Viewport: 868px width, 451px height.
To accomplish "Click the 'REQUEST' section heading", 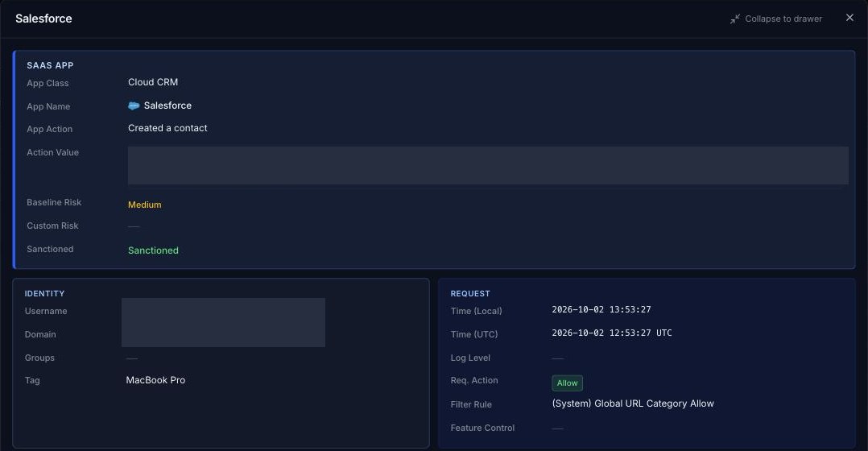I will pyautogui.click(x=470, y=294).
